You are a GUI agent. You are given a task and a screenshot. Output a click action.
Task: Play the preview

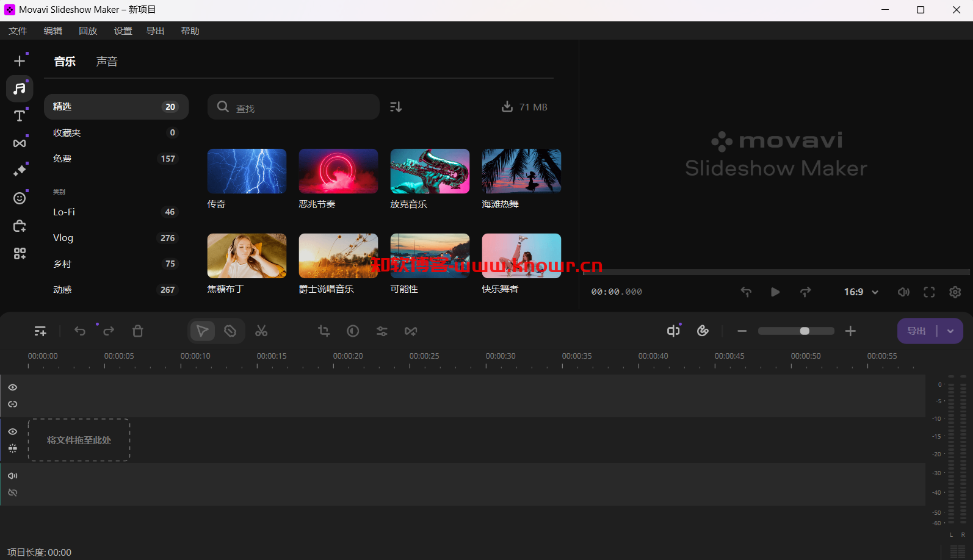(775, 292)
